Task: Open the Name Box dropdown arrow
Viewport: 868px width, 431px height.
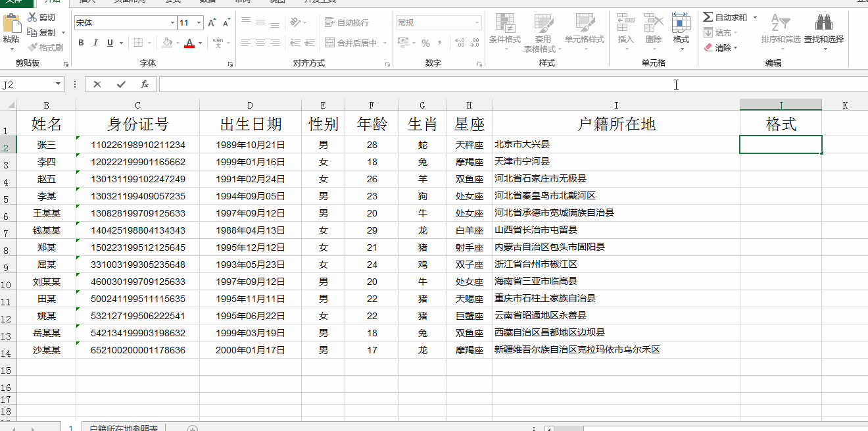Action: 58,84
